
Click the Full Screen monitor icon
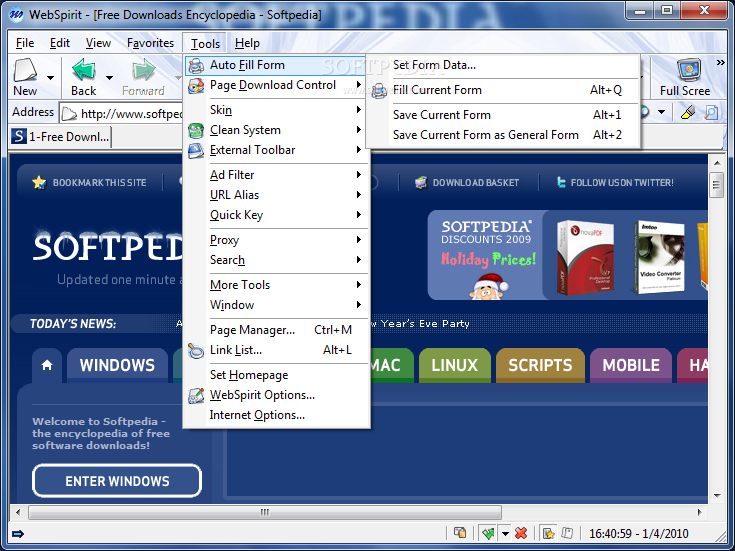click(x=689, y=71)
